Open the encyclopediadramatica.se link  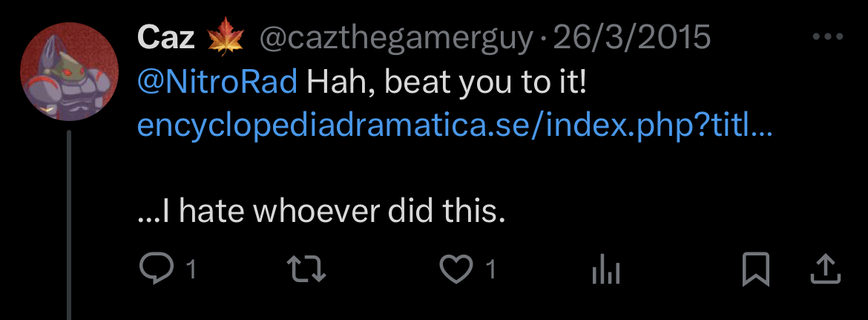pyautogui.click(x=455, y=126)
